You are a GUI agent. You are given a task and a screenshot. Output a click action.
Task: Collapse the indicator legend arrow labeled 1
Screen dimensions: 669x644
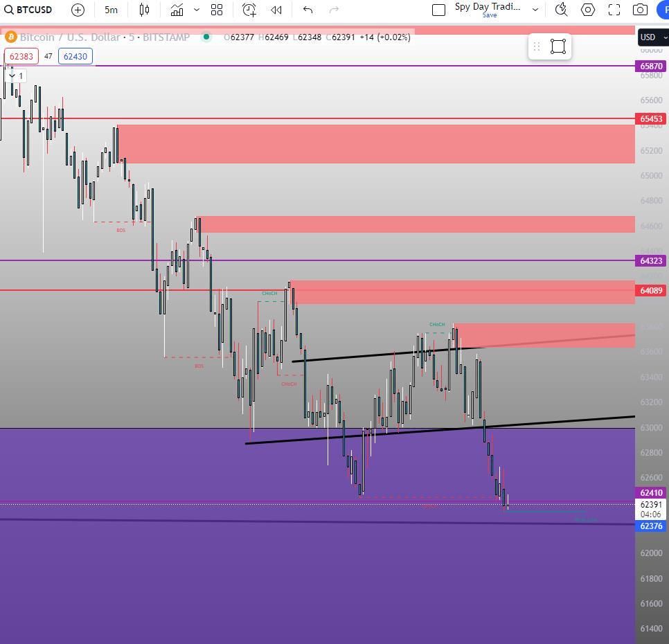coord(17,76)
